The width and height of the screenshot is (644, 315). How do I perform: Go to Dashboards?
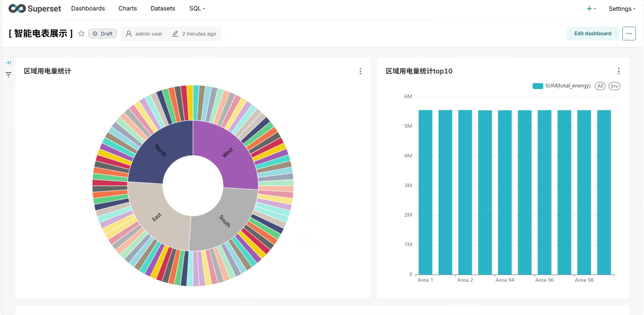pos(88,8)
